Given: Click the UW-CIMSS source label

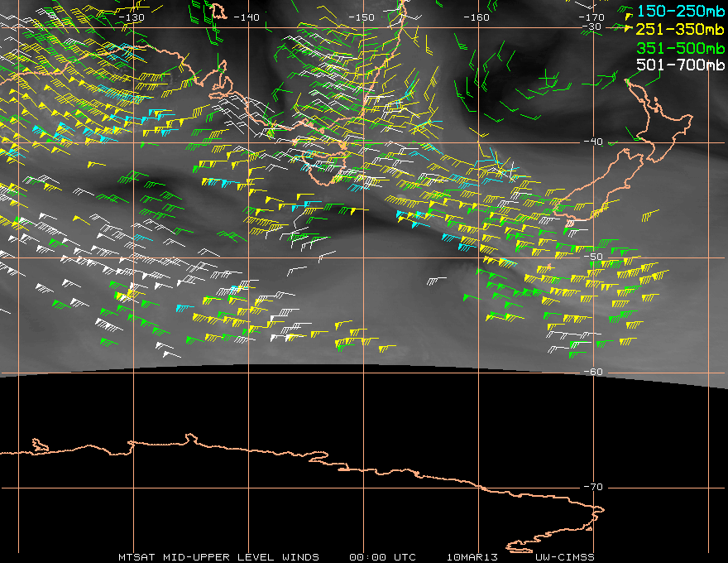Looking at the screenshot, I should coord(564,557).
